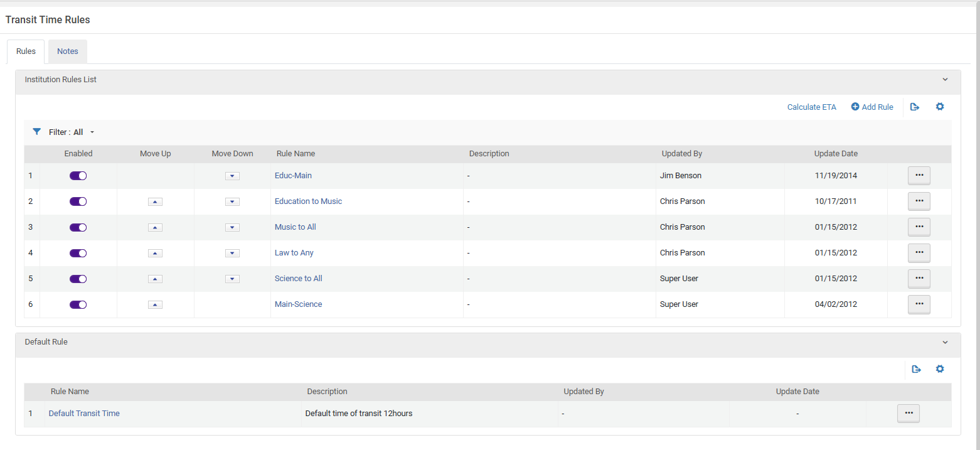Collapse the Default Rule section

pos(945,342)
